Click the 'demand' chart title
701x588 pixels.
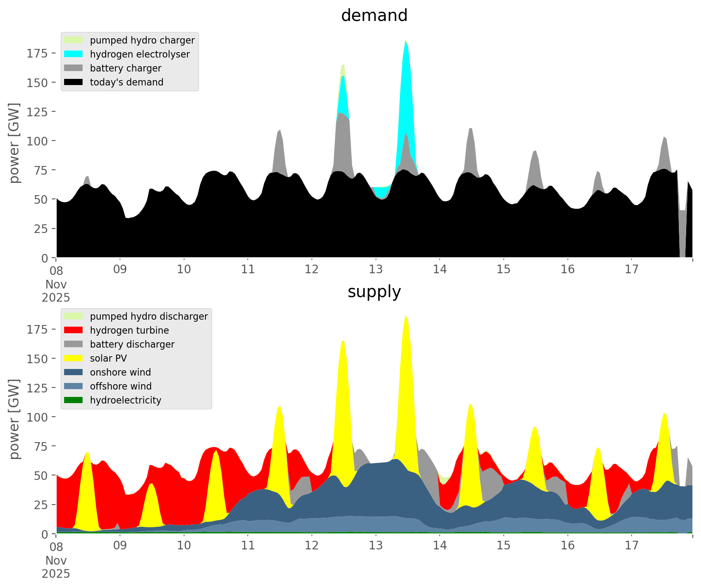(x=374, y=16)
